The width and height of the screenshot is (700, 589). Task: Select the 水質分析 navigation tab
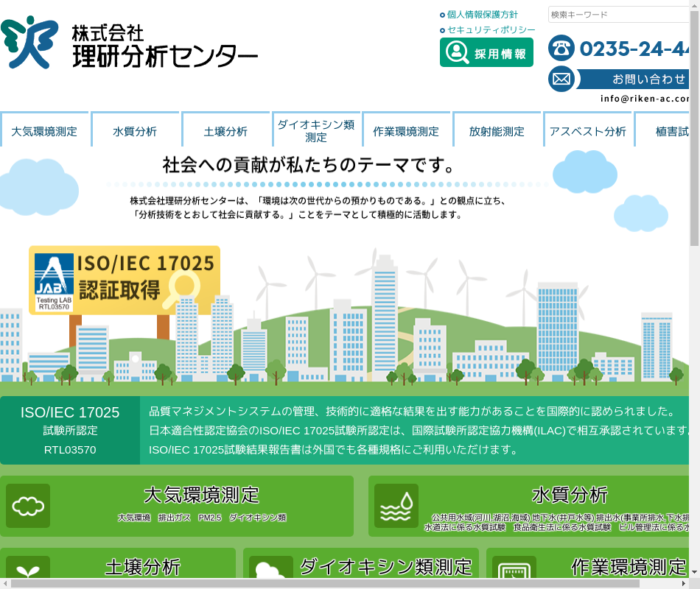(135, 131)
